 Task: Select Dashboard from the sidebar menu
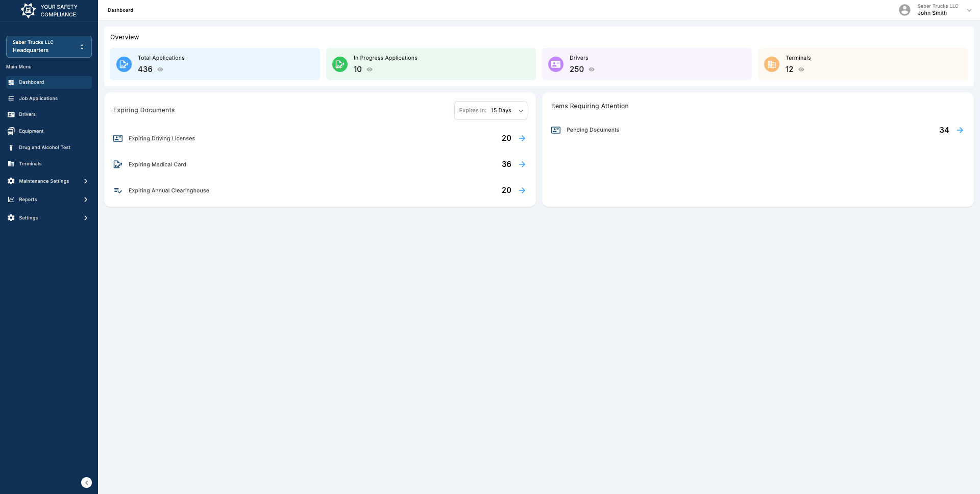(x=32, y=82)
